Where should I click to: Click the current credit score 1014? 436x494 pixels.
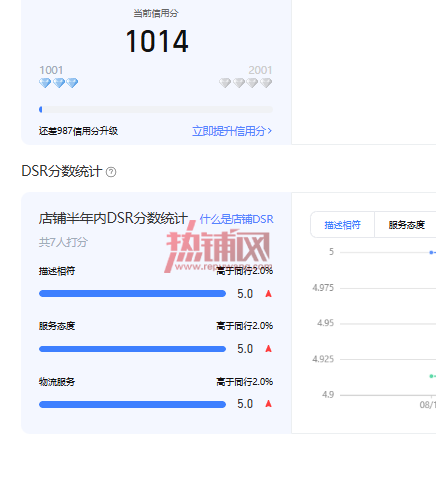tap(157, 41)
